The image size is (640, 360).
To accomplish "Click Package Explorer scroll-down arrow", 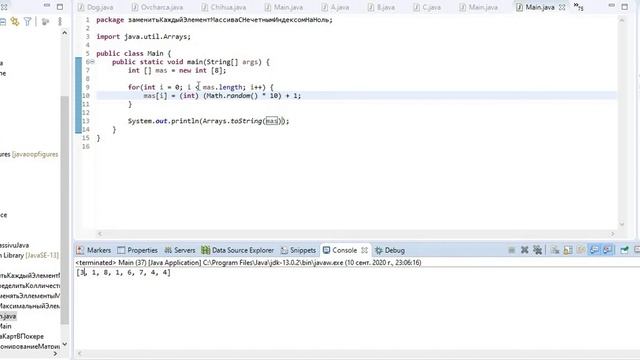I will click(64, 344).
